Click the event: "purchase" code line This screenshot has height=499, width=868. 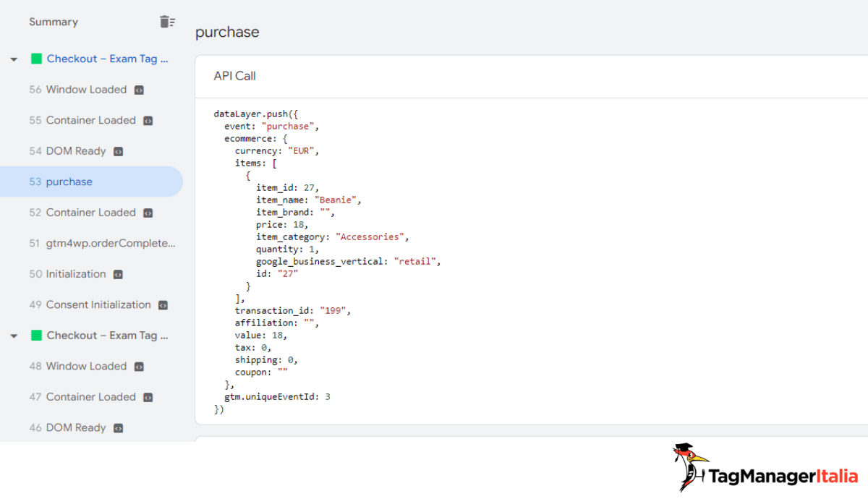click(272, 126)
